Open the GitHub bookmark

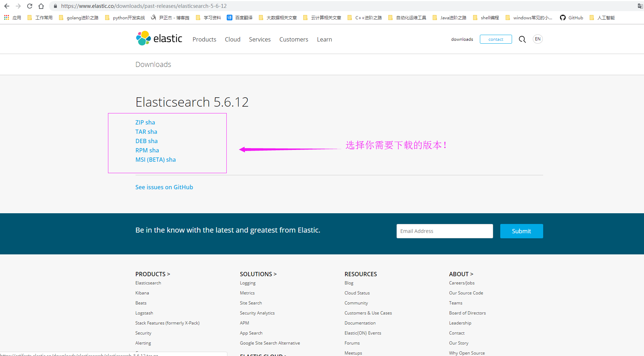571,18
